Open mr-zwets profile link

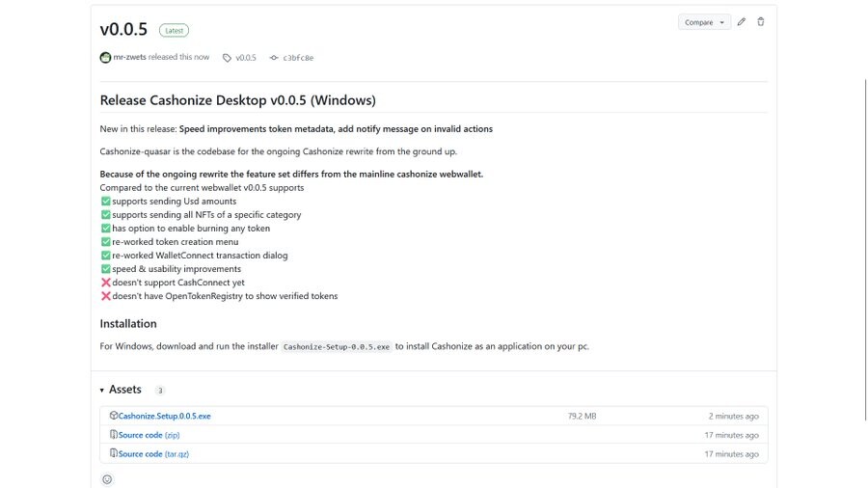click(x=129, y=57)
